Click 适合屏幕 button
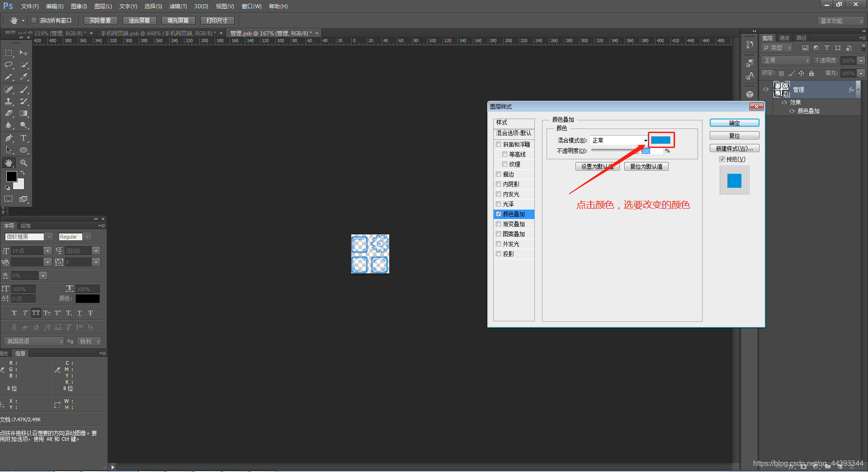 click(x=139, y=20)
